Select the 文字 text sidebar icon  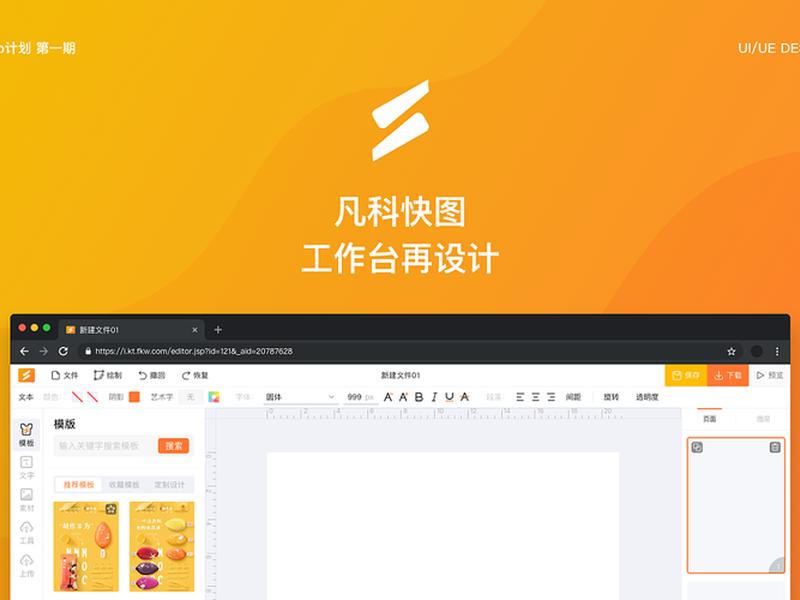tap(27, 467)
